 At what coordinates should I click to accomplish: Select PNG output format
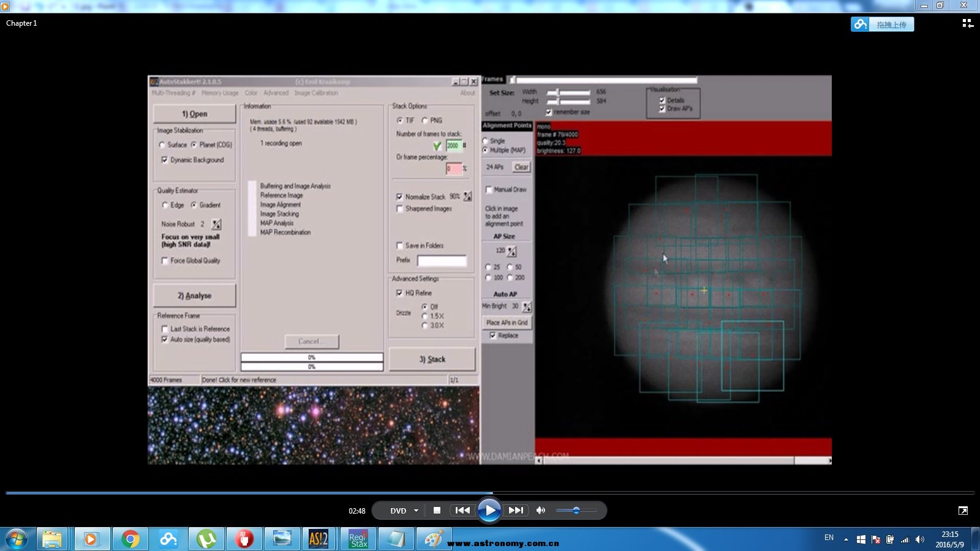(424, 121)
